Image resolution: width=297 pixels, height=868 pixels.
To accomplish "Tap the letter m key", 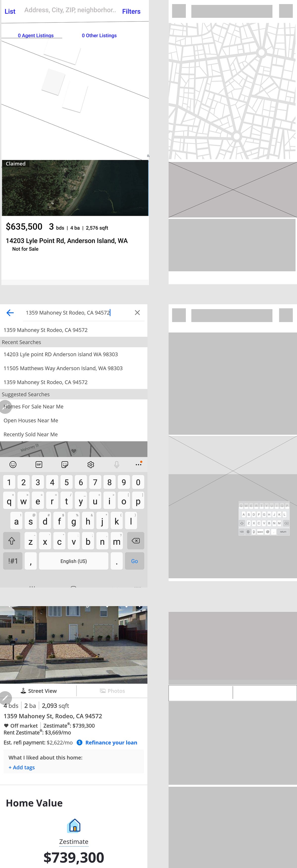I will point(117,541).
